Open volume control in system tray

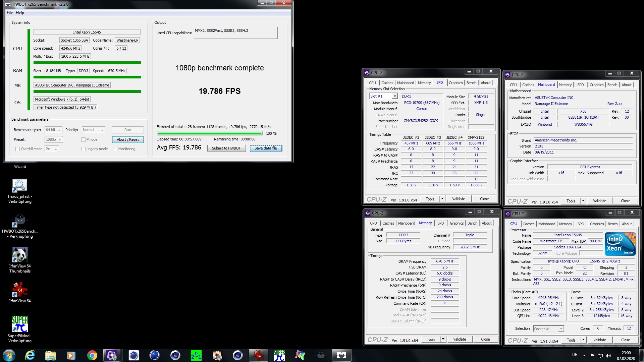[608, 355]
